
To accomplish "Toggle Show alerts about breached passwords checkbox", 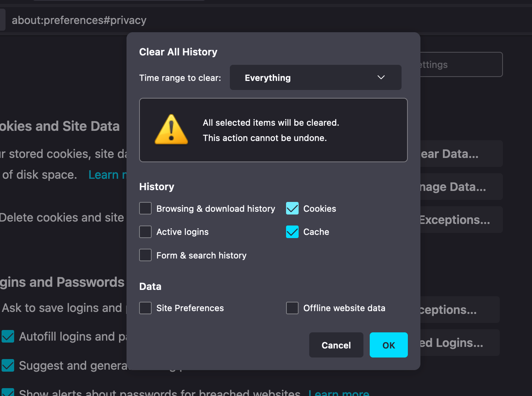I will pyautogui.click(x=8, y=392).
